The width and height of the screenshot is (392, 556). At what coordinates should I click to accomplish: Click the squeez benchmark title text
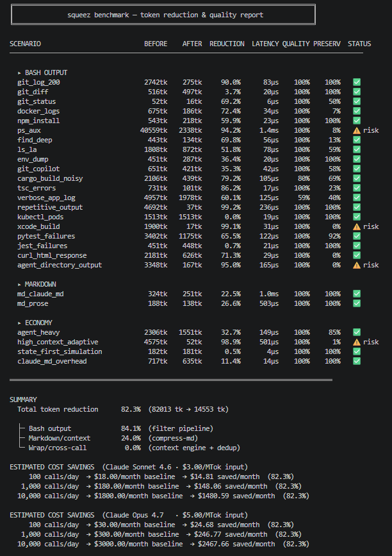[x=165, y=15]
